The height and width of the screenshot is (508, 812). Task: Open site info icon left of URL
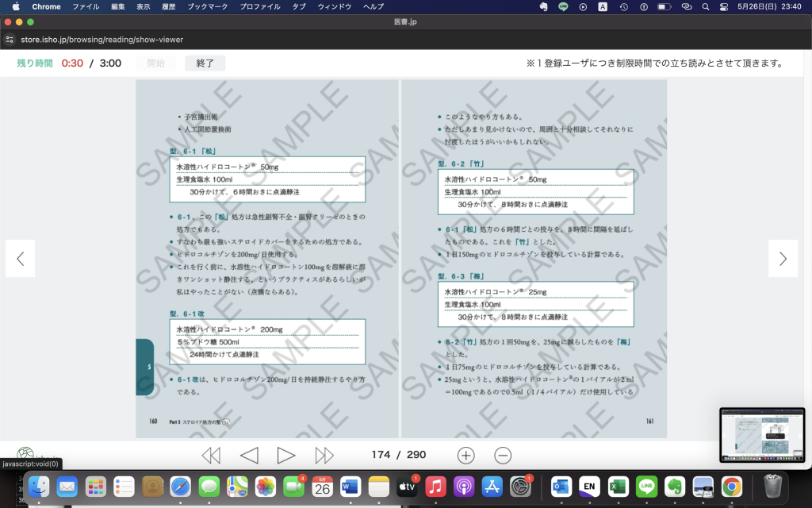(10, 39)
